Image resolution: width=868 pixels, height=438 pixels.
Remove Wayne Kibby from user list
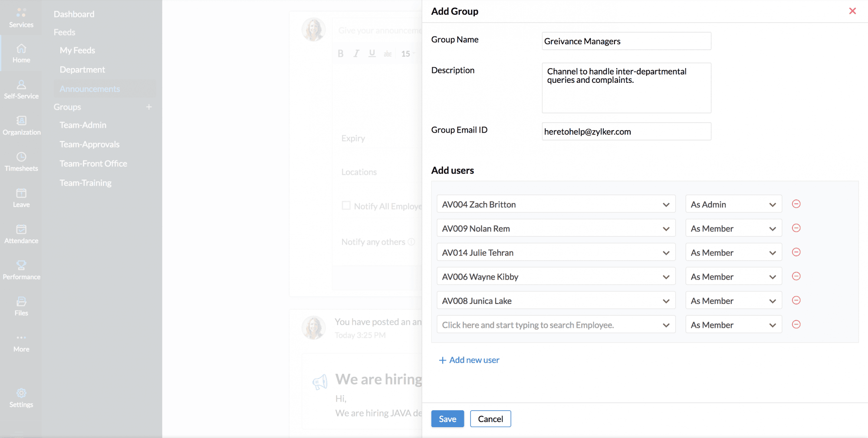[x=796, y=276]
